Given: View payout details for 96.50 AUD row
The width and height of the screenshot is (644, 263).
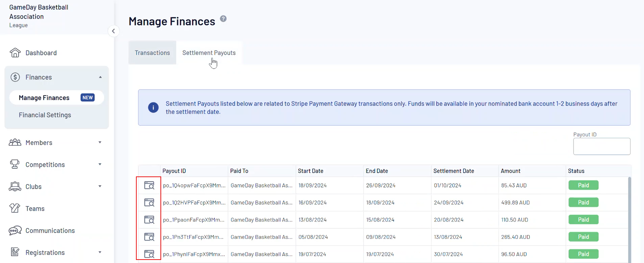Looking at the screenshot, I should [149, 254].
